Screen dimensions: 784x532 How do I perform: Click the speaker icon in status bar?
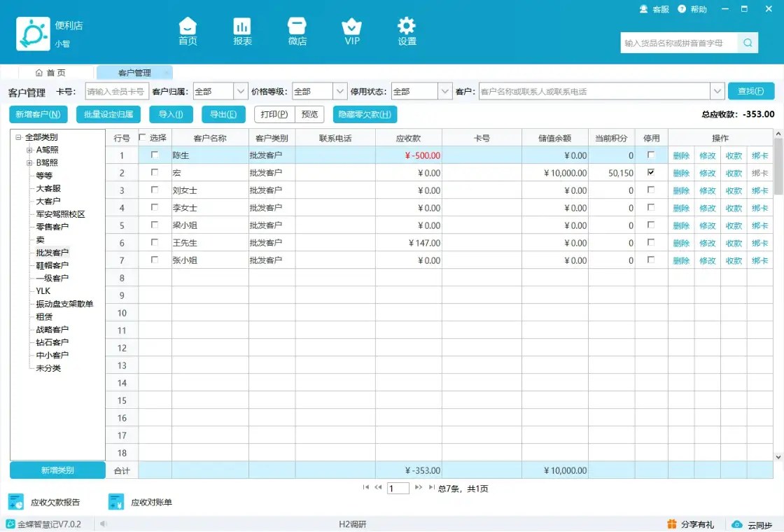(104, 524)
